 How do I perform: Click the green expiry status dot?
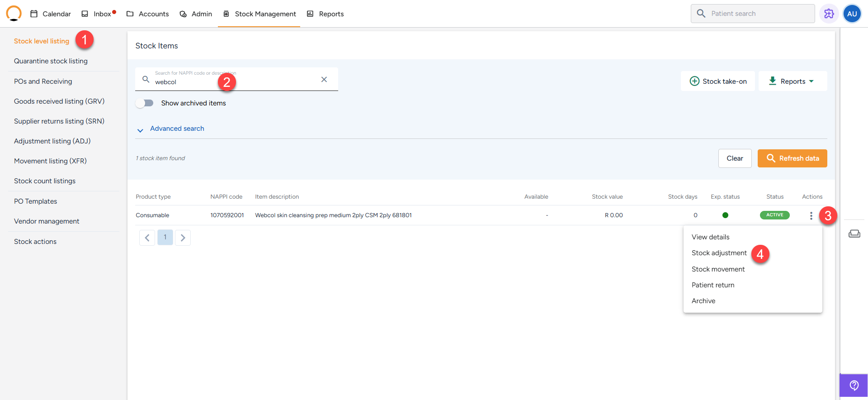click(x=725, y=215)
